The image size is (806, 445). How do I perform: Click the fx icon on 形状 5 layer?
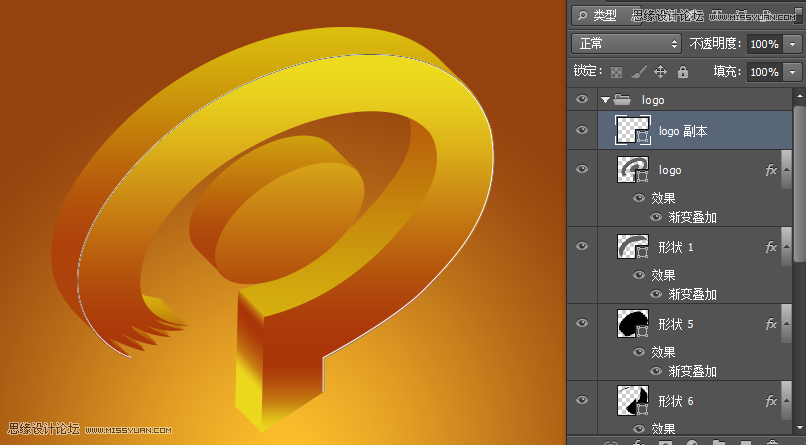point(771,324)
